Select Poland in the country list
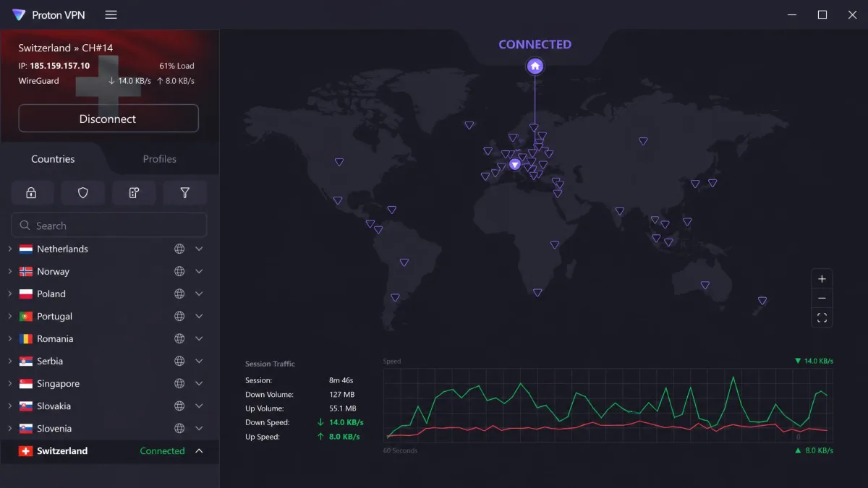Screen dimensions: 868x488 coord(51,294)
